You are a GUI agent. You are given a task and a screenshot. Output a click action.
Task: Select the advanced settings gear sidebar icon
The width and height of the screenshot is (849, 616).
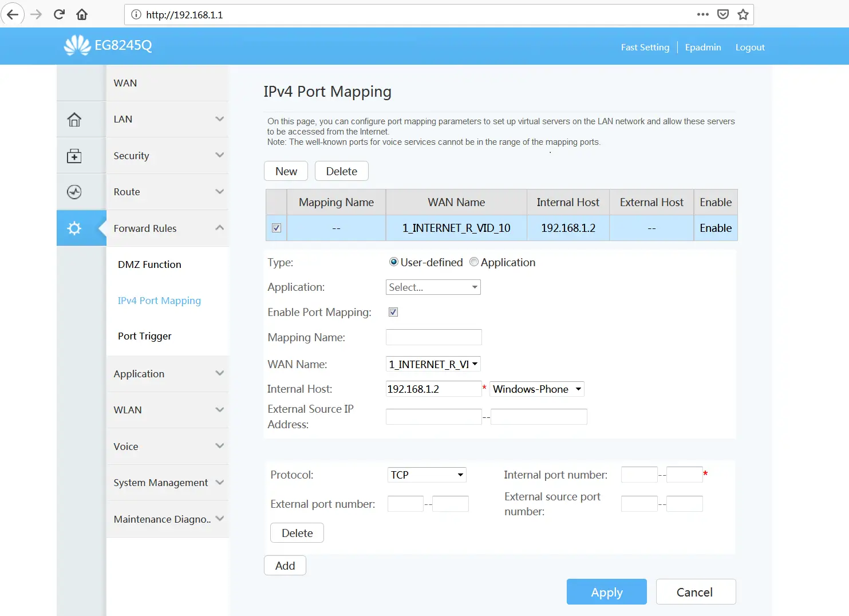[74, 228]
